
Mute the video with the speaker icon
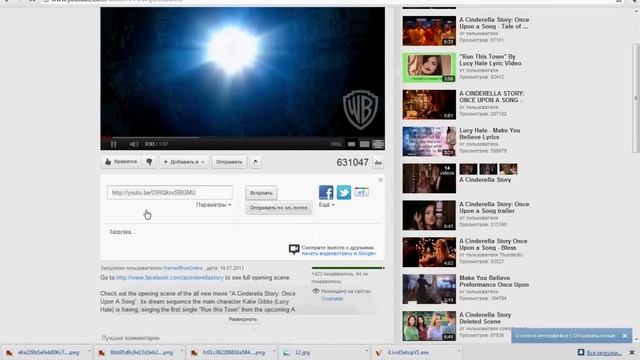(x=133, y=144)
